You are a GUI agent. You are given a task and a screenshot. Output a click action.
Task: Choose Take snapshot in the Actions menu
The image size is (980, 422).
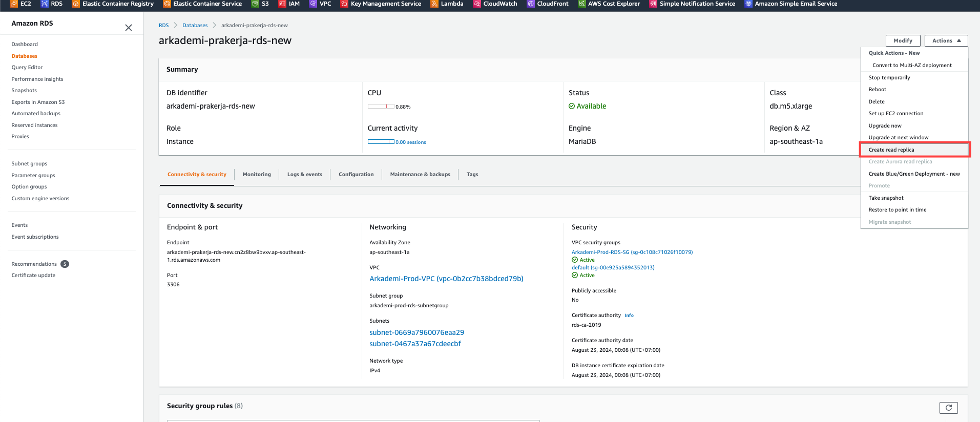pyautogui.click(x=886, y=198)
